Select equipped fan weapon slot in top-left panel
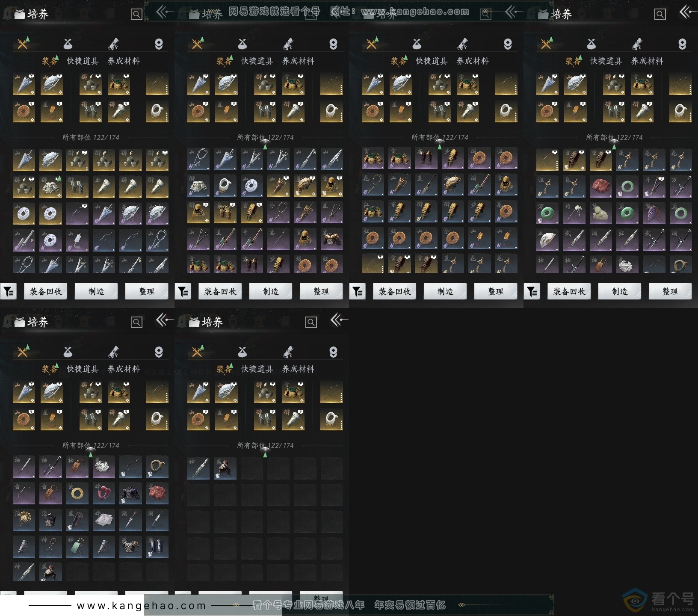 (x=52, y=84)
